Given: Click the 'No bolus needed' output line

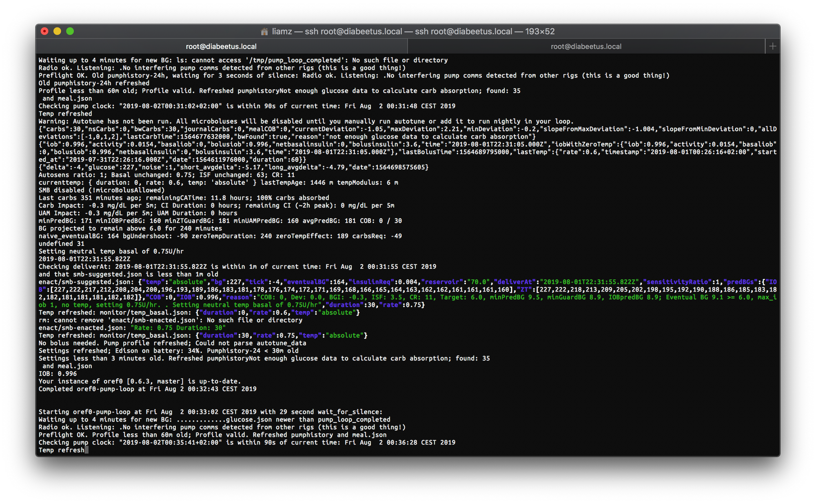Looking at the screenshot, I should pyautogui.click(x=172, y=343).
